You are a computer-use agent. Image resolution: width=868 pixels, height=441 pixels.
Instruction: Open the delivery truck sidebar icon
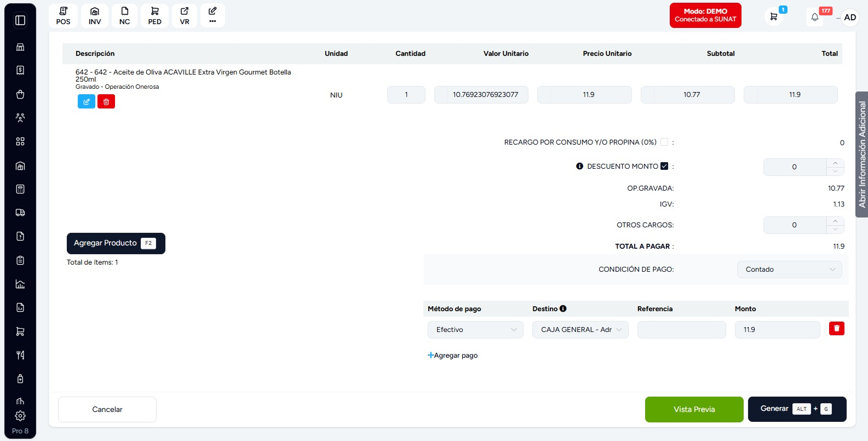click(20, 213)
